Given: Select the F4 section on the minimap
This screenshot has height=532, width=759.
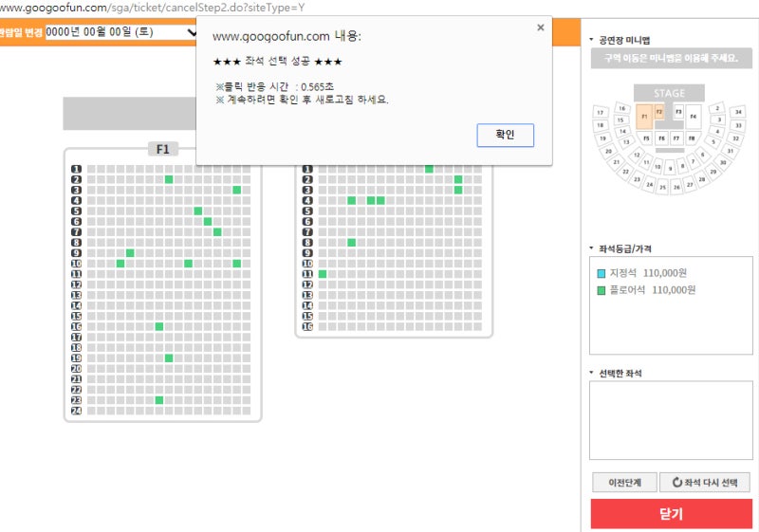Looking at the screenshot, I should pyautogui.click(x=694, y=117).
